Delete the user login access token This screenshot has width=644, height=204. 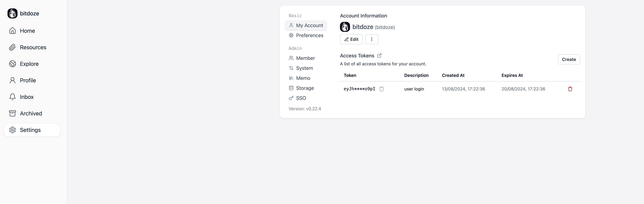570,89
